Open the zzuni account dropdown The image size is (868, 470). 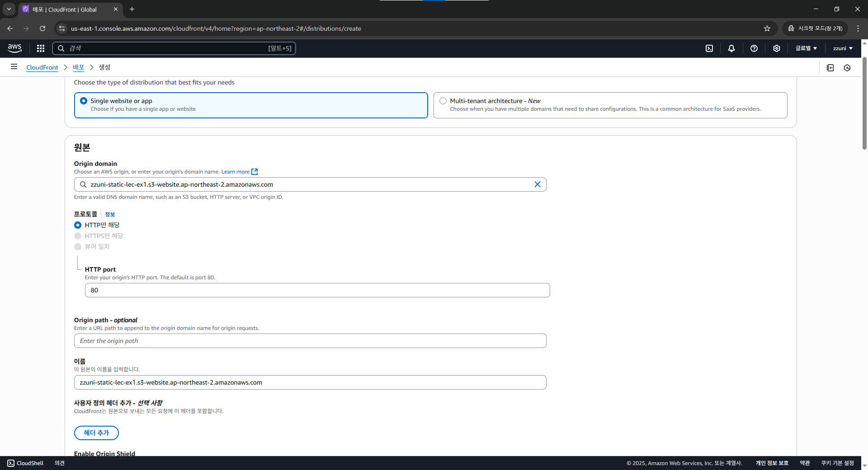pos(843,48)
